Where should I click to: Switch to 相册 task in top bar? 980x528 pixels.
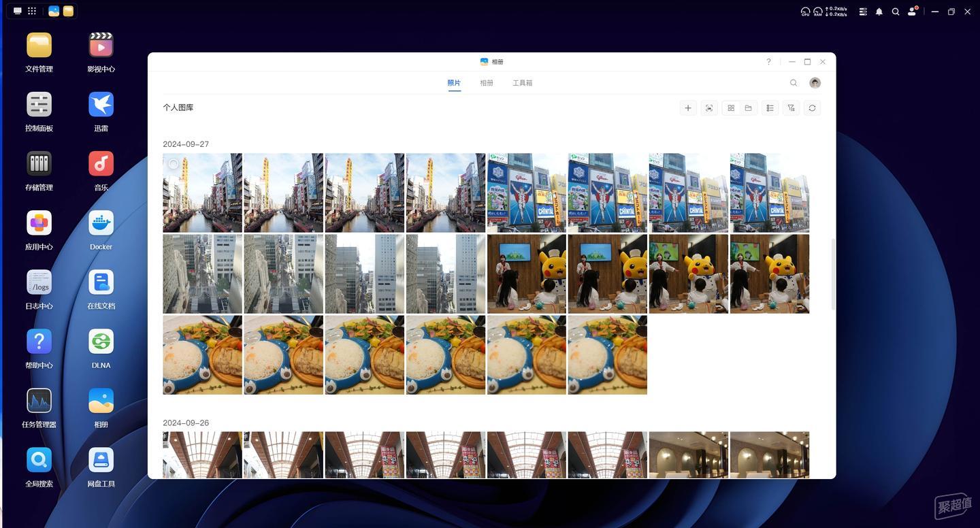[x=54, y=11]
